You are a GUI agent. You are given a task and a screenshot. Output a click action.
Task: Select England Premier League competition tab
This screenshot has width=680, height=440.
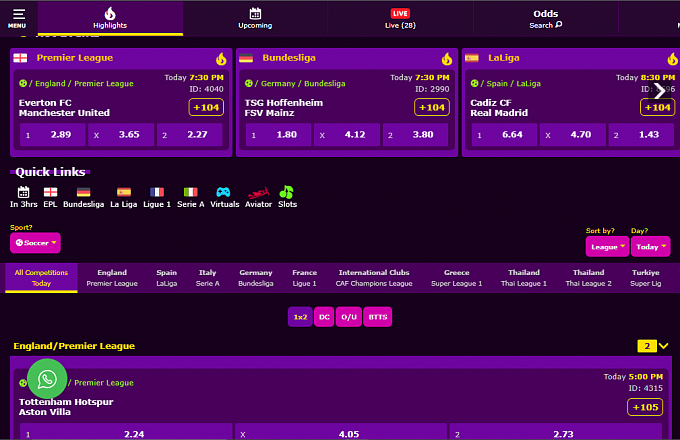pyautogui.click(x=112, y=278)
